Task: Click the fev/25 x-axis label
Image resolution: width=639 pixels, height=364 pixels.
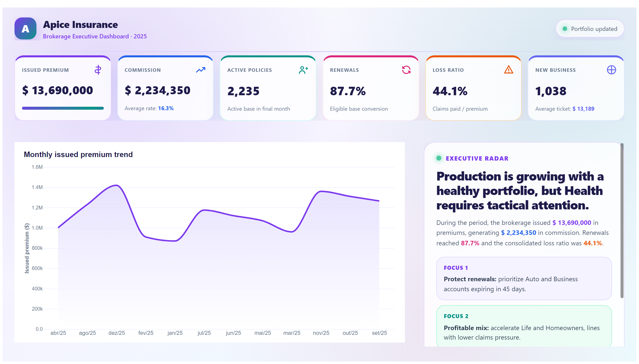Action: pos(146,333)
